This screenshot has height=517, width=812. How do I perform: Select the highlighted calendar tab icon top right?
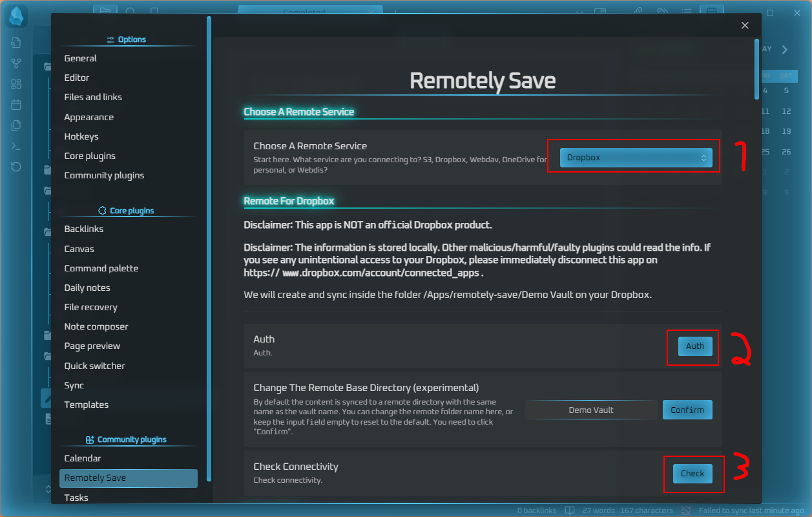click(712, 10)
